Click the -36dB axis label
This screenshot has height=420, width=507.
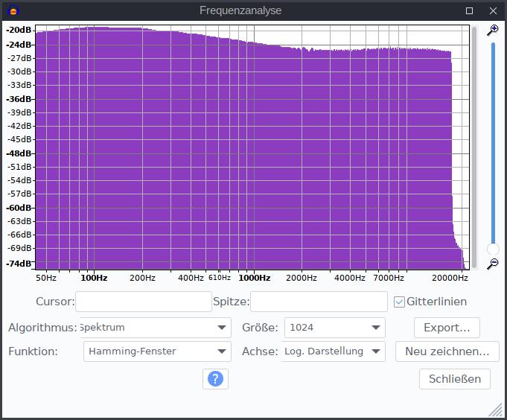click(x=19, y=99)
